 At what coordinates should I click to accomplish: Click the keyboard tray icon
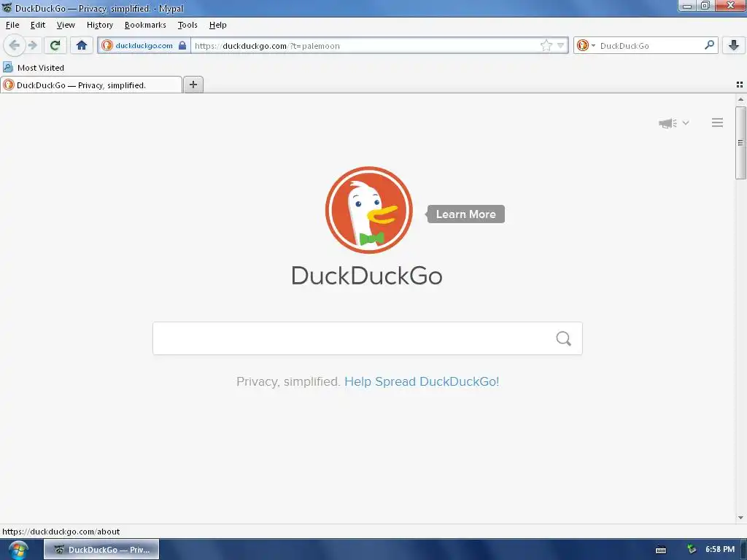coord(661,550)
